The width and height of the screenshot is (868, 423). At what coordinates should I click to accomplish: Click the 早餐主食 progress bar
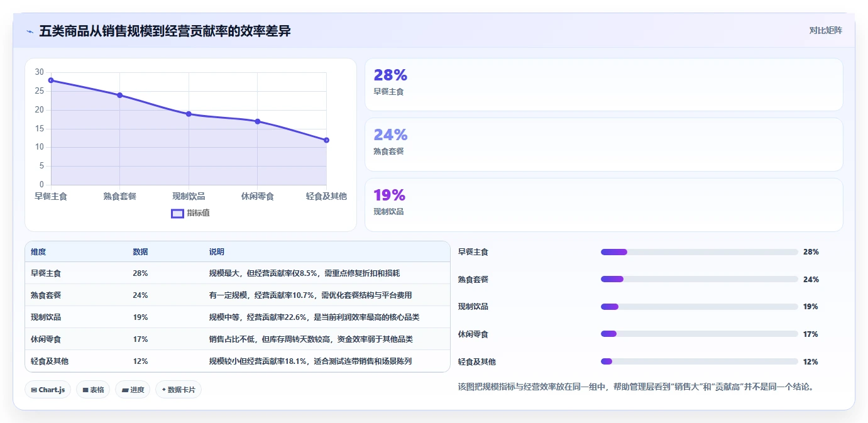(x=699, y=252)
